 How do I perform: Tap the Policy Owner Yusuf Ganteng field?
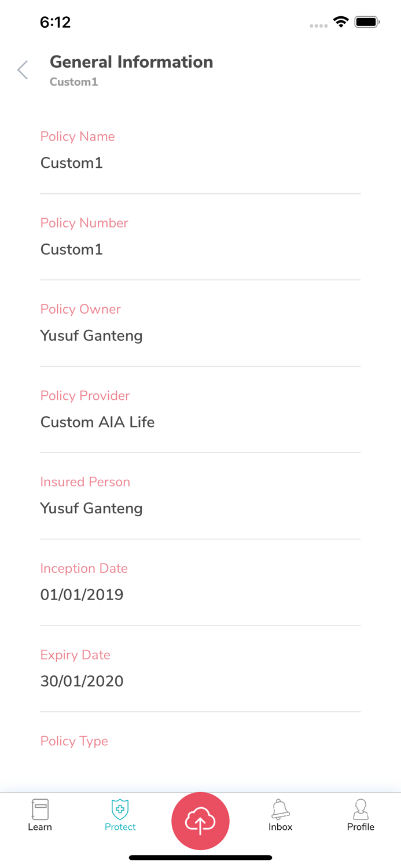pos(91,336)
